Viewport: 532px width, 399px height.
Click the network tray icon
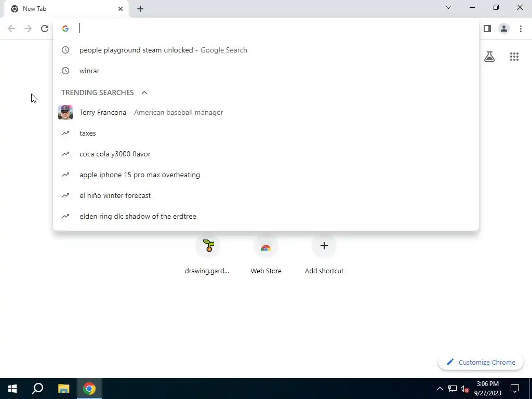click(453, 389)
